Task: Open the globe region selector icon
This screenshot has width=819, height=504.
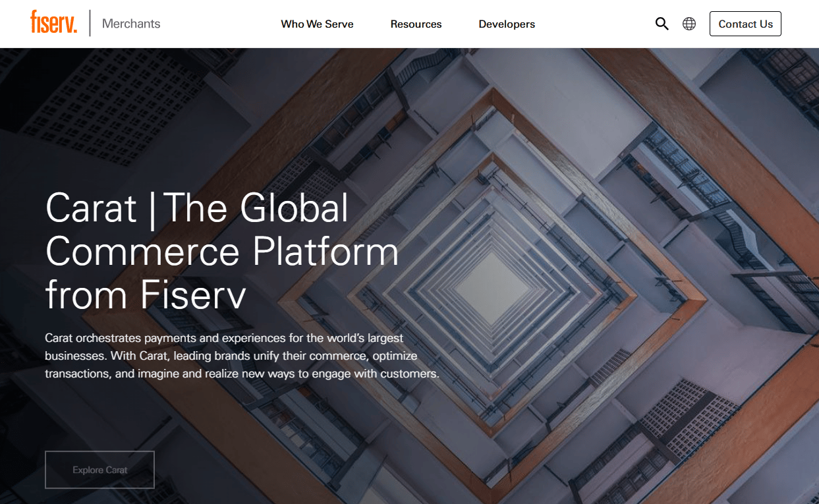Action: pos(689,24)
